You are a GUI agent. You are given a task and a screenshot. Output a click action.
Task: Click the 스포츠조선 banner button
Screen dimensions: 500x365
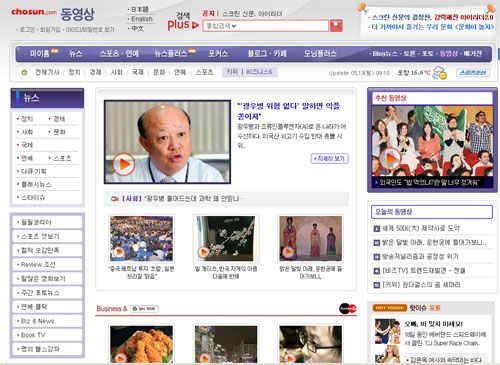(x=473, y=72)
